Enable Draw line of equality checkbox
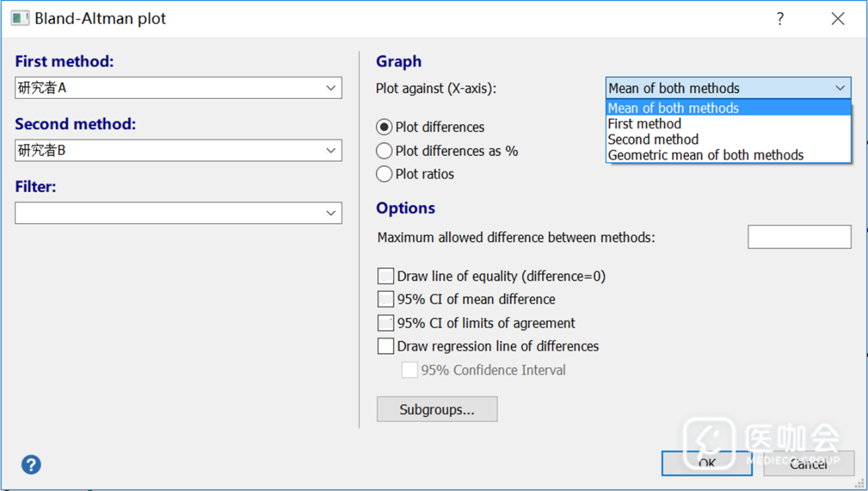The image size is (868, 491). tap(386, 276)
